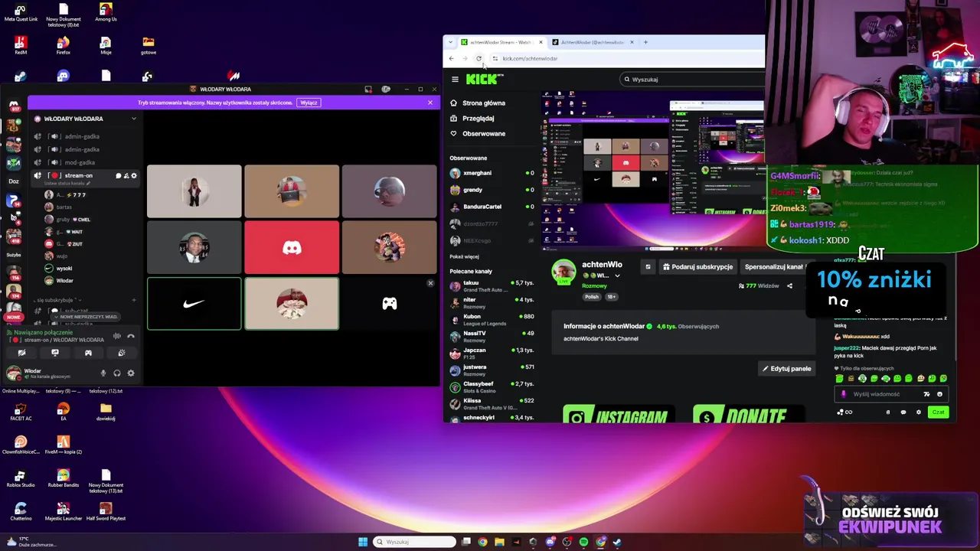Expand the WŁODARY WŁODARA server menu

pyautogui.click(x=133, y=119)
